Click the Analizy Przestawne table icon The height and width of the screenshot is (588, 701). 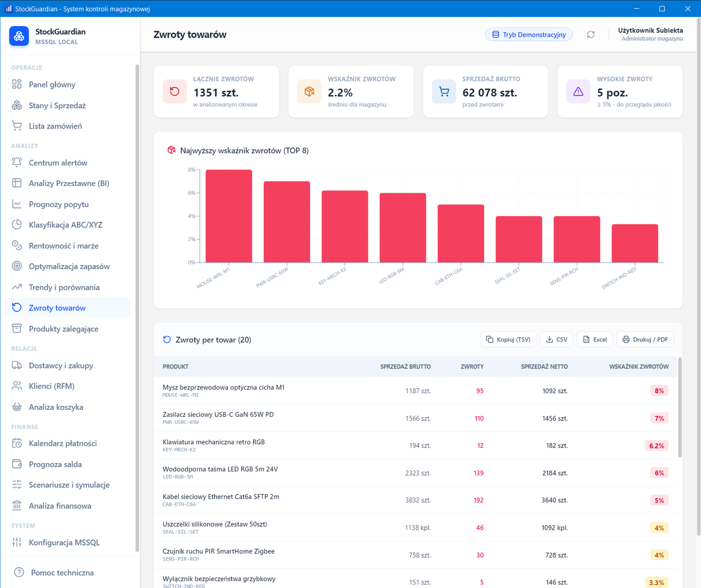(17, 183)
